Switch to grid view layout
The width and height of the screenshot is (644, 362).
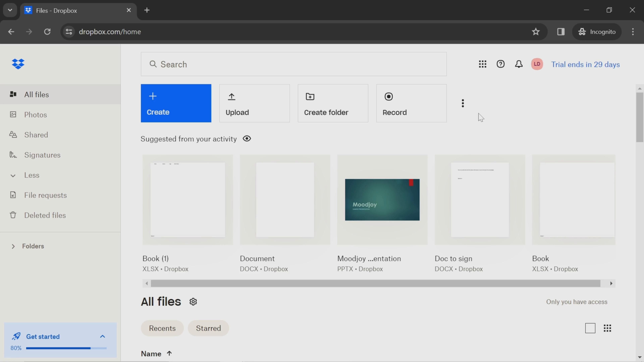pyautogui.click(x=607, y=328)
